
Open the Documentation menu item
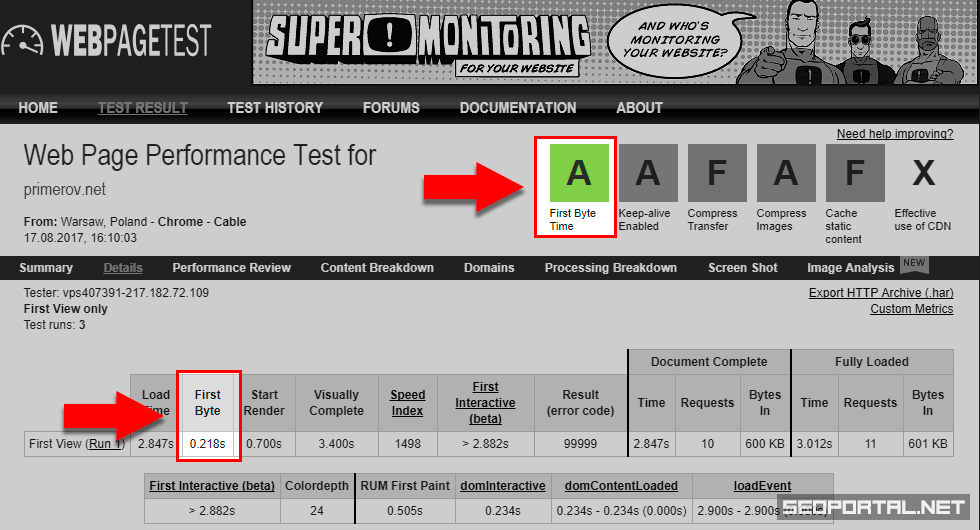pyautogui.click(x=517, y=108)
